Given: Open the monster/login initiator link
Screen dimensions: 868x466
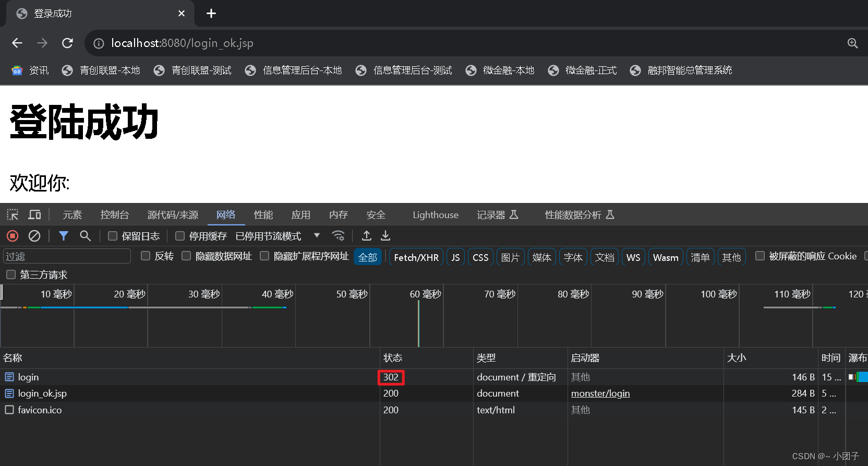Looking at the screenshot, I should tap(600, 393).
